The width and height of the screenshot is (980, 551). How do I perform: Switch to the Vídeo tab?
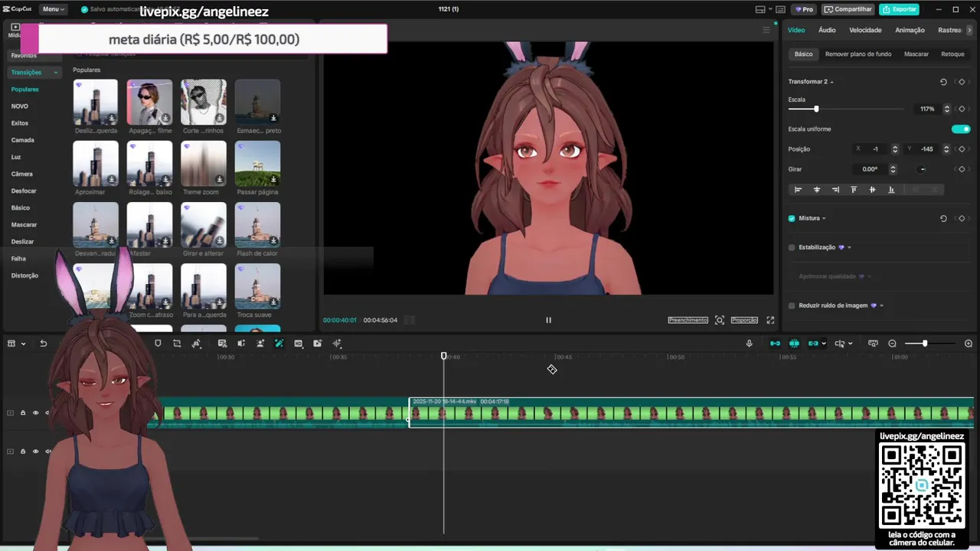pos(796,30)
